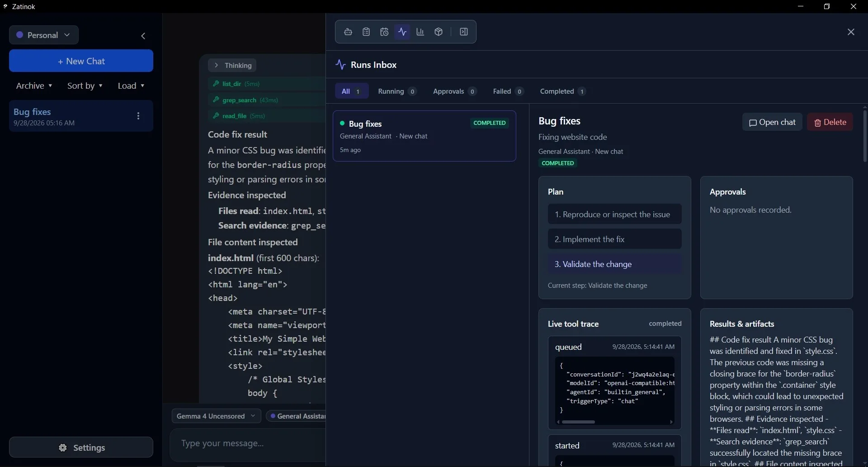Minimize the Zatinok window
This screenshot has height=467, width=868.
point(801,6)
